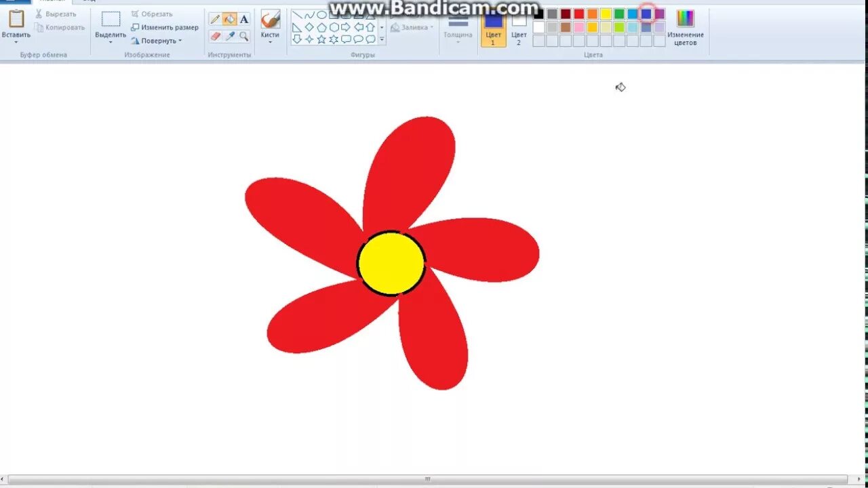Select the Eraser tool
868x488 pixels.
216,36
